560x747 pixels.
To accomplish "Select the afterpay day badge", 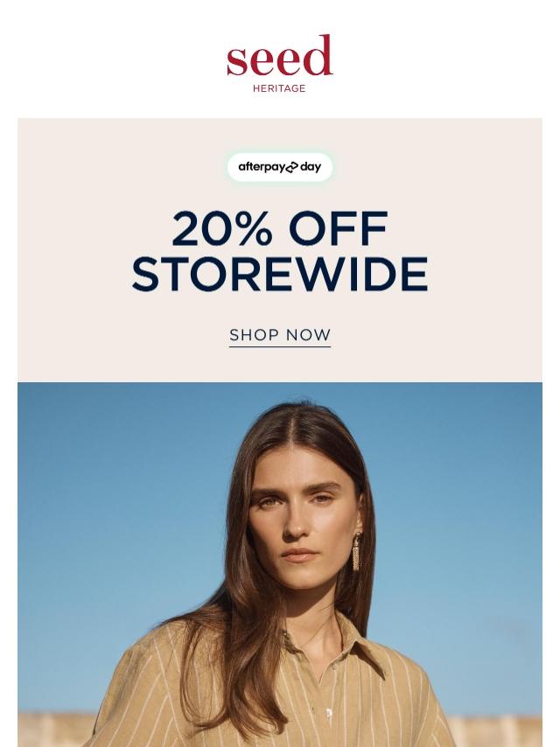I will (280, 167).
